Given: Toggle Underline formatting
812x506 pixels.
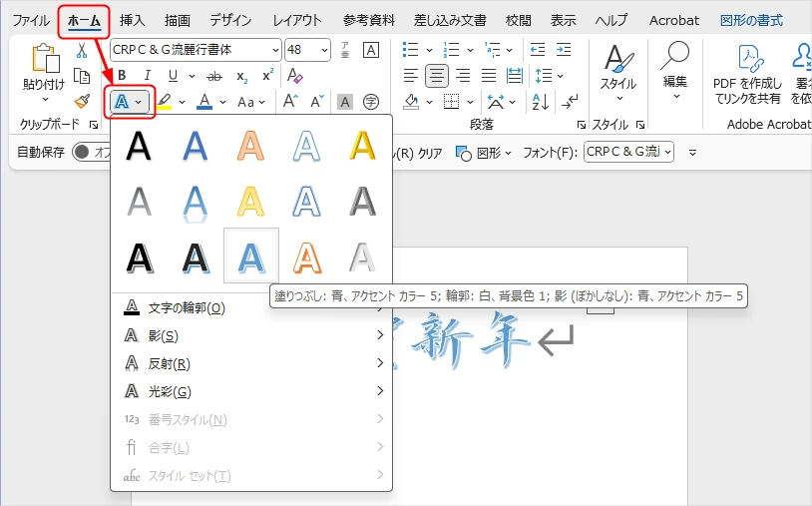Looking at the screenshot, I should [173, 76].
